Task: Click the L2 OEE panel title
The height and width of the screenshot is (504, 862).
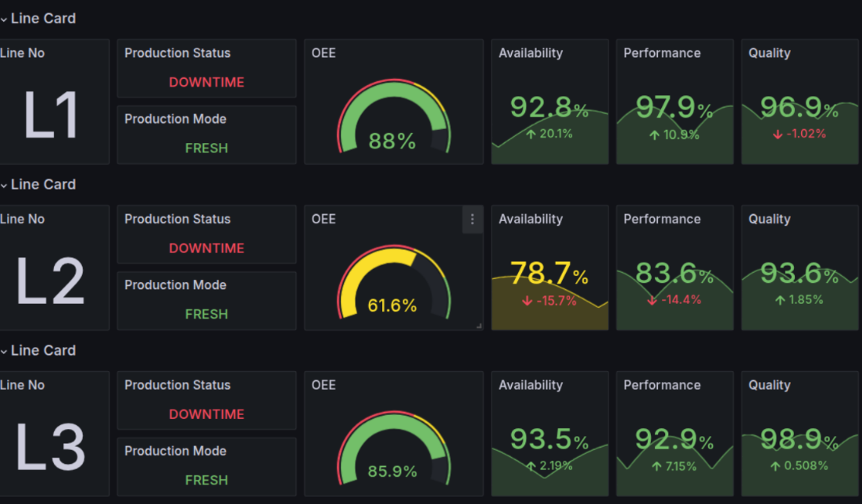Action: tap(324, 220)
